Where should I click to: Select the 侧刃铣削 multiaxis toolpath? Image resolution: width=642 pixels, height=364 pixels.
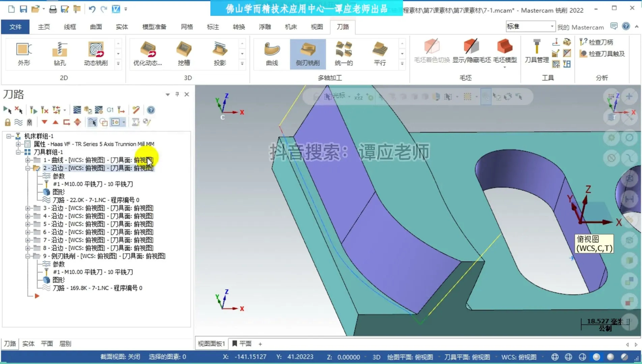tap(308, 54)
